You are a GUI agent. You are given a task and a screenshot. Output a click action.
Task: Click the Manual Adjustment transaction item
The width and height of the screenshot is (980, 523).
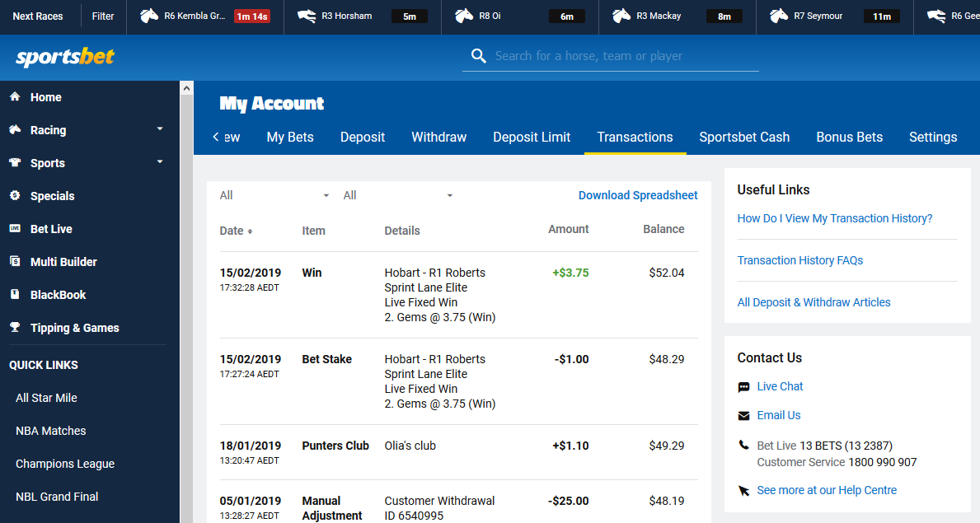point(332,508)
